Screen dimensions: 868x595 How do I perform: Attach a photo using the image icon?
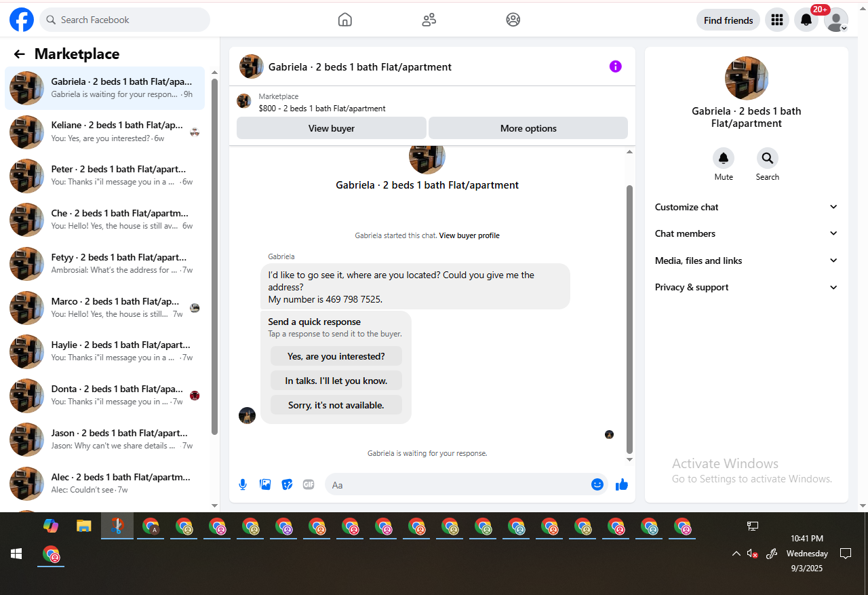[265, 484]
